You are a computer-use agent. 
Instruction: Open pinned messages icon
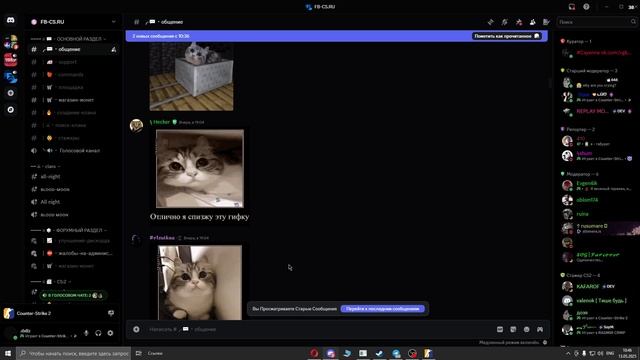pos(518,22)
